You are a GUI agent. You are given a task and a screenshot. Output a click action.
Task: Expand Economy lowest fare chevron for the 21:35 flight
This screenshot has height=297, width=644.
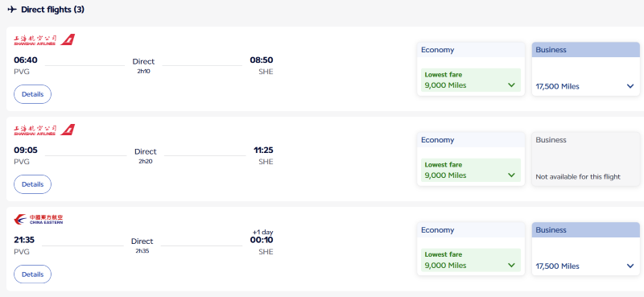511,266
